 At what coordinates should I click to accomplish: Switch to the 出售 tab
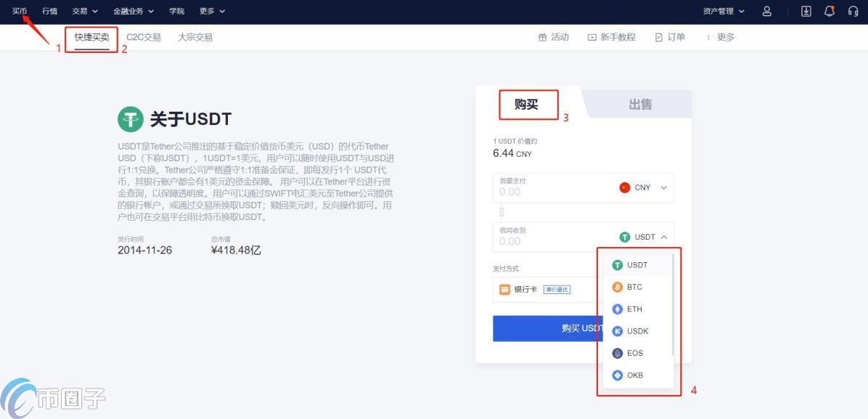click(x=639, y=105)
